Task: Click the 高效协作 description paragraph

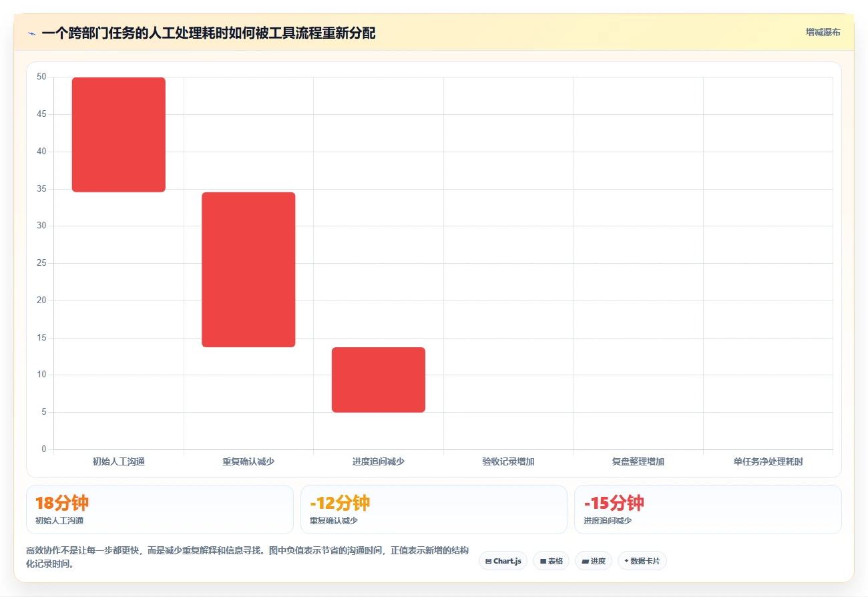Action: pos(247,557)
